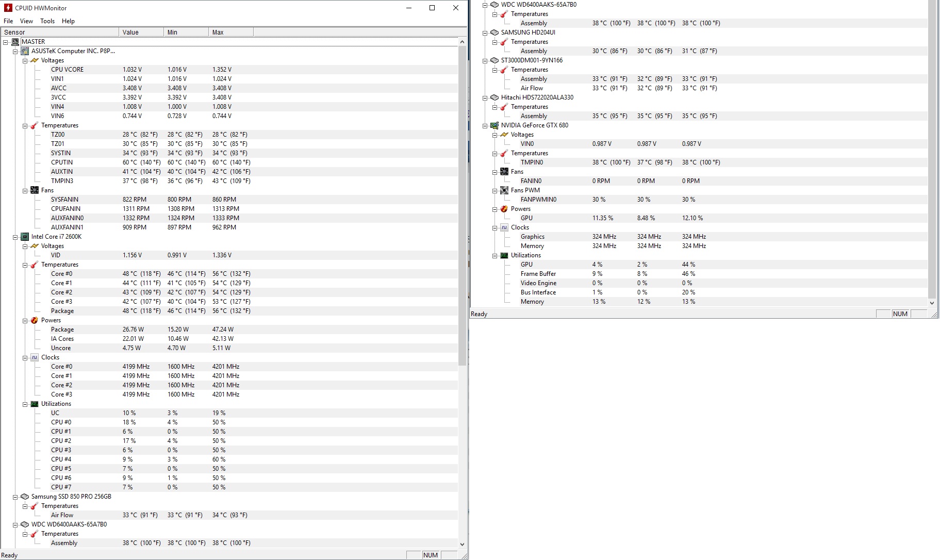Screen dimensions: 940x560
Task: Collapse the CPU Clocks group
Action: pyautogui.click(x=25, y=357)
